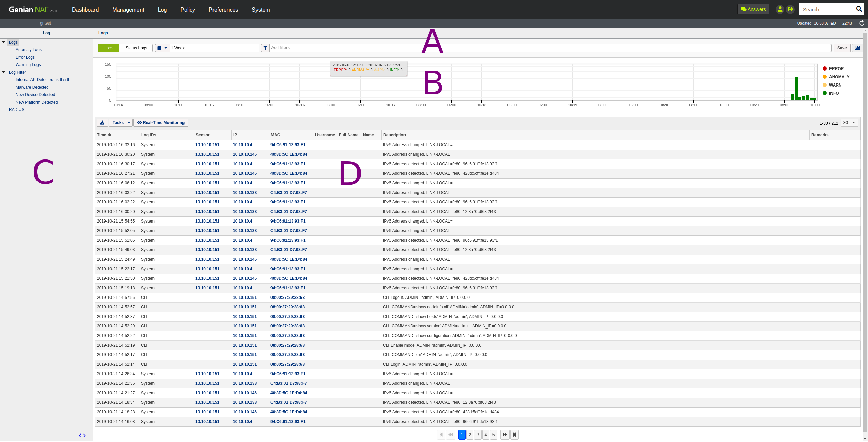Go to last page icon

coord(514,435)
